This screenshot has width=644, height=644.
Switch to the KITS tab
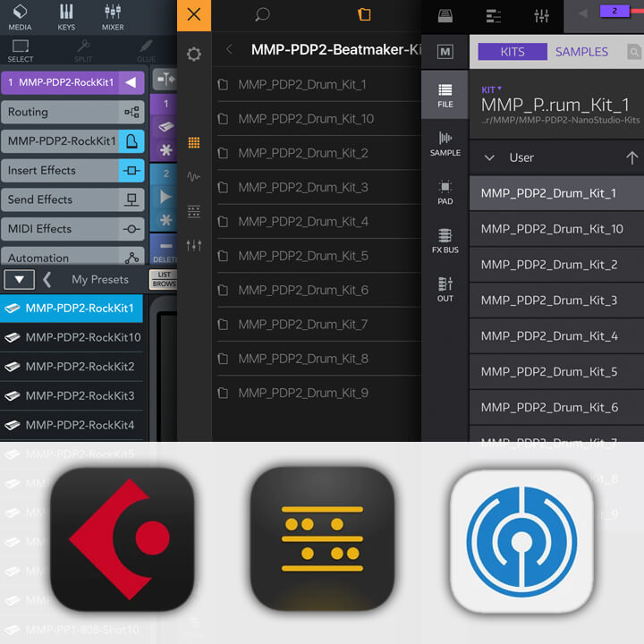pos(513,52)
